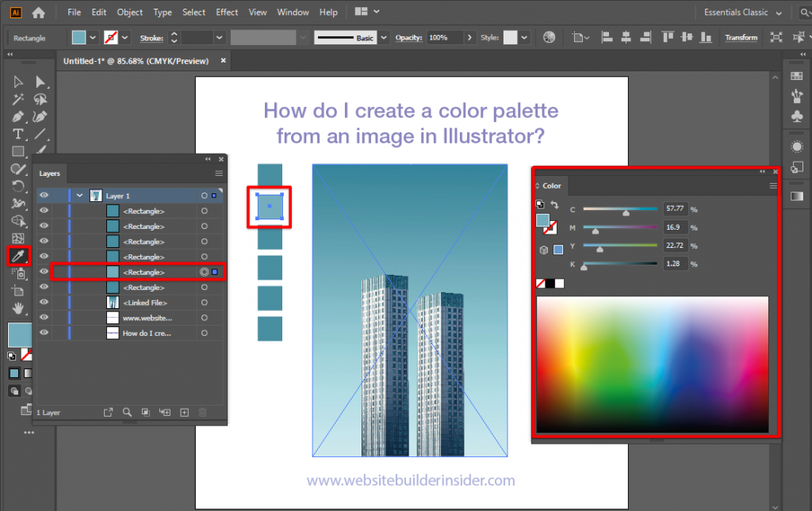Hide the www.website layer

point(44,317)
